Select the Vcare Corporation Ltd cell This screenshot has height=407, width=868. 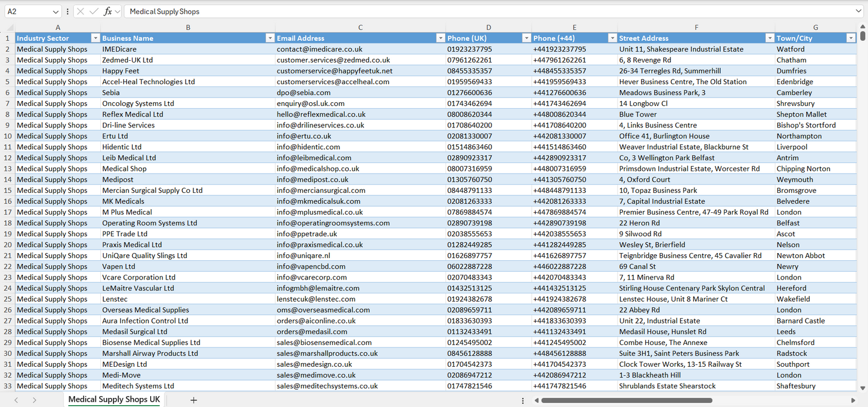point(188,277)
